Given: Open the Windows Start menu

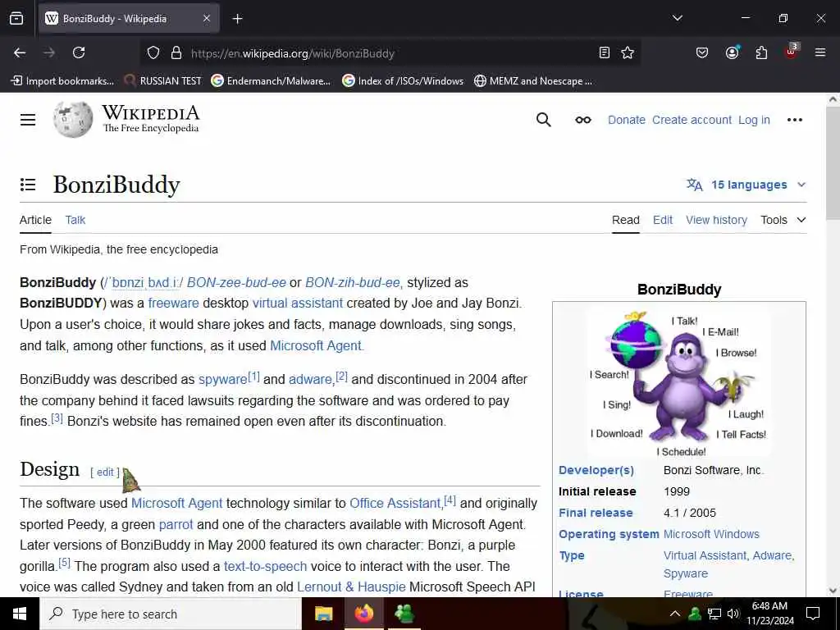Looking at the screenshot, I should click(20, 614).
